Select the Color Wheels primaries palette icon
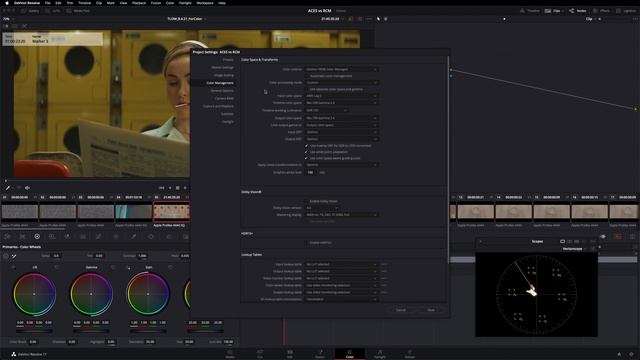Screen dimensions: 640x360 pyautogui.click(x=37, y=236)
